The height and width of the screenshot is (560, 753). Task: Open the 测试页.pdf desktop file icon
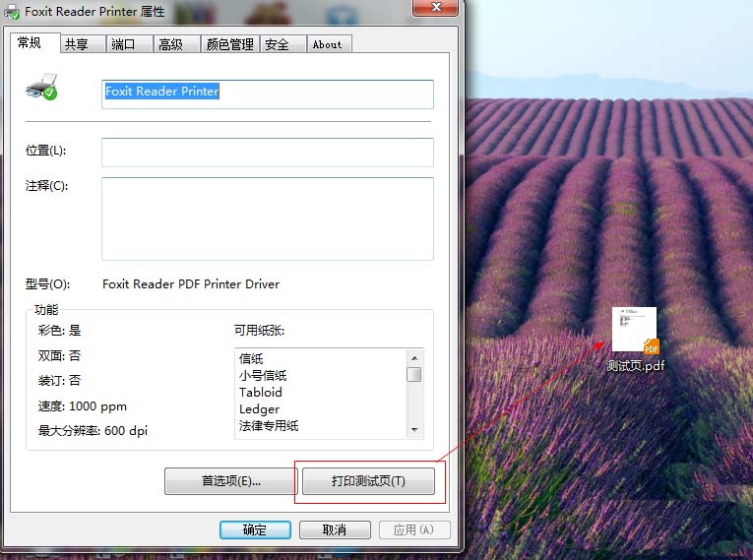pyautogui.click(x=635, y=340)
